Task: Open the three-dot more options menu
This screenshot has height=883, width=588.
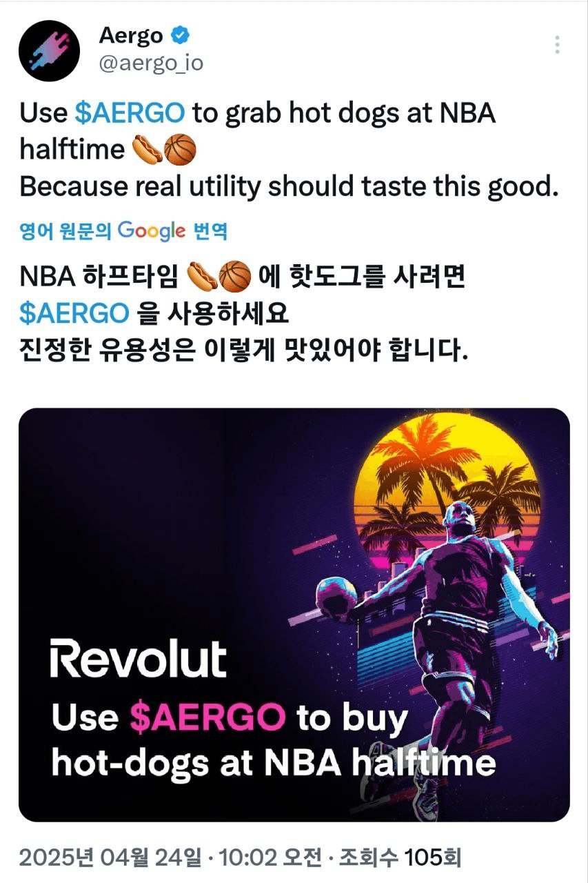Action: [556, 45]
